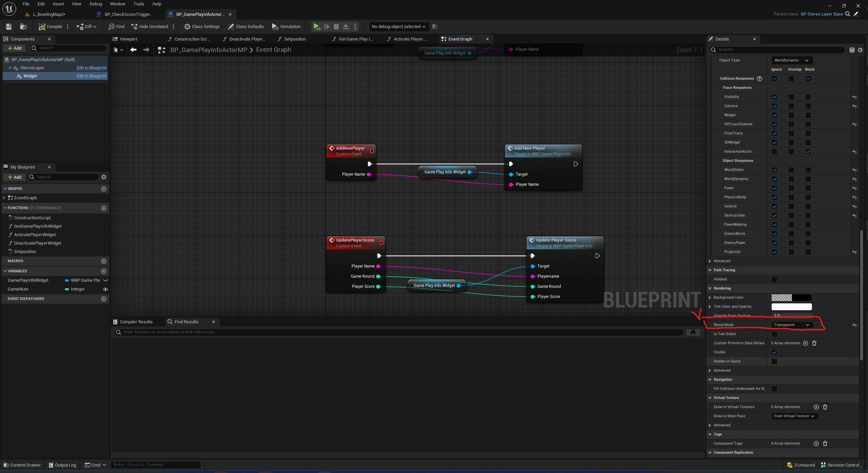This screenshot has height=473, width=868.
Task: Click the Save blueprint icon
Action: [9, 26]
